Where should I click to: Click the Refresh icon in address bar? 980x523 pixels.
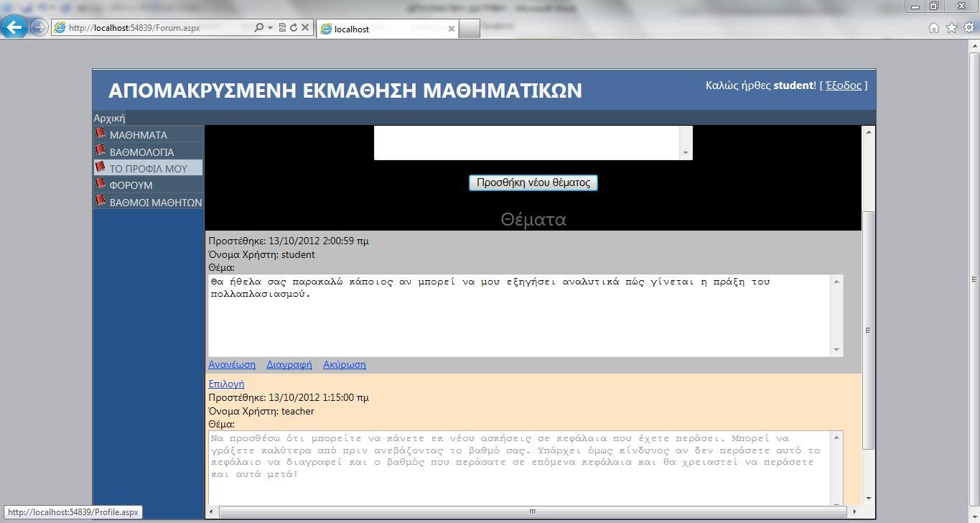pyautogui.click(x=294, y=28)
